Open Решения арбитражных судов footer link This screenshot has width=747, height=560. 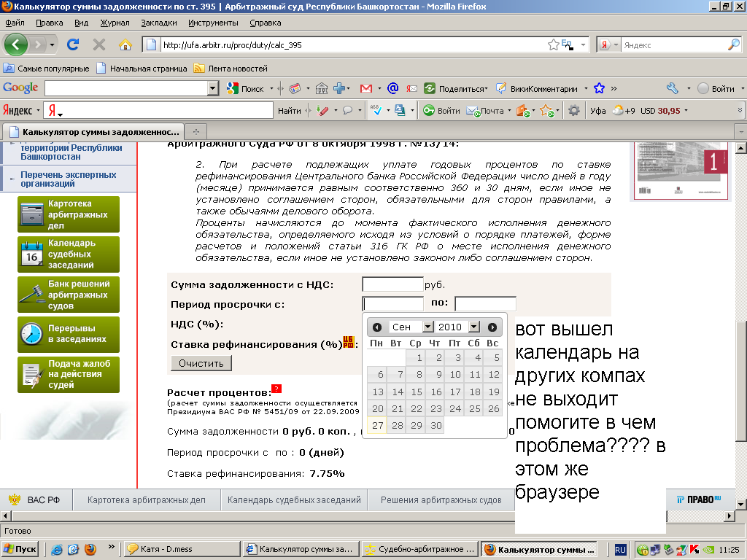click(x=441, y=500)
